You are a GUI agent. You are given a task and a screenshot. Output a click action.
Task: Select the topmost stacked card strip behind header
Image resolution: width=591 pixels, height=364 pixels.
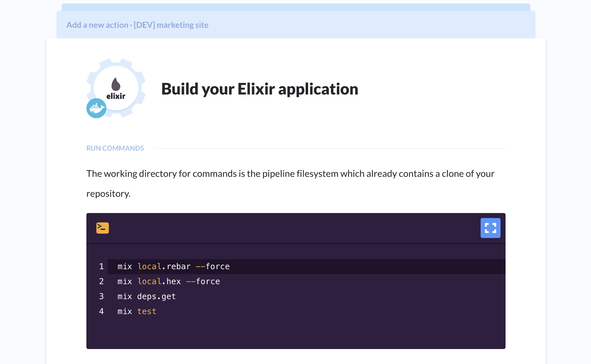point(296,7)
